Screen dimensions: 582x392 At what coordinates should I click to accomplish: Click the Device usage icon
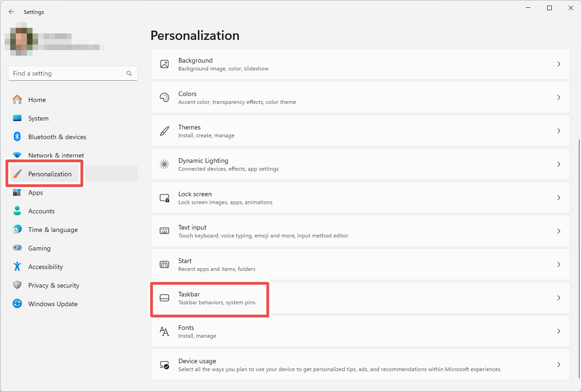pyautogui.click(x=164, y=365)
